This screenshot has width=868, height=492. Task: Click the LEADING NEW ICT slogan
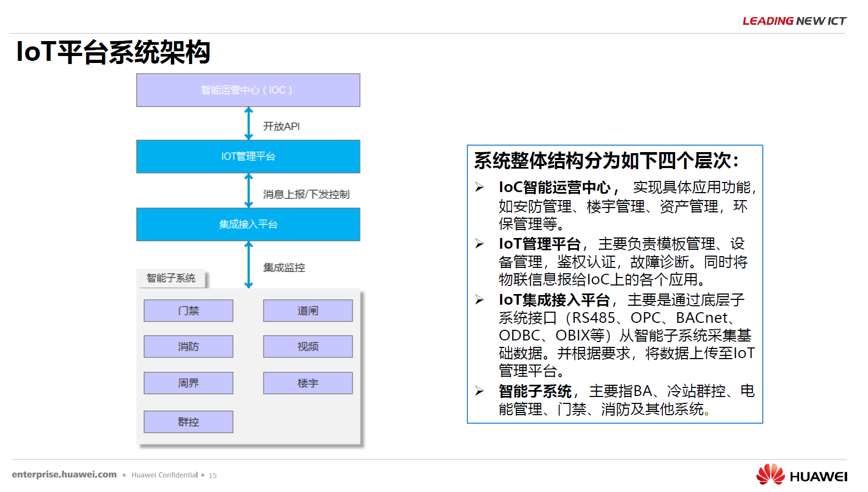794,21
